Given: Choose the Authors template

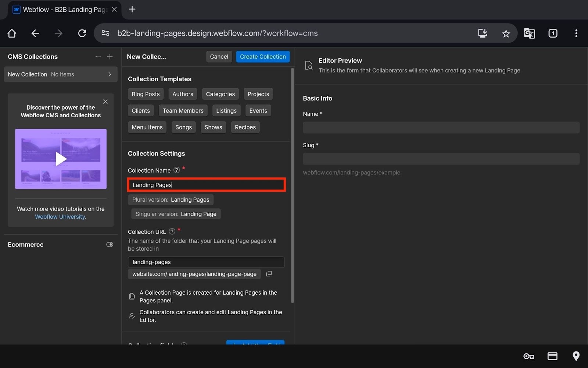Looking at the screenshot, I should pyautogui.click(x=183, y=94).
